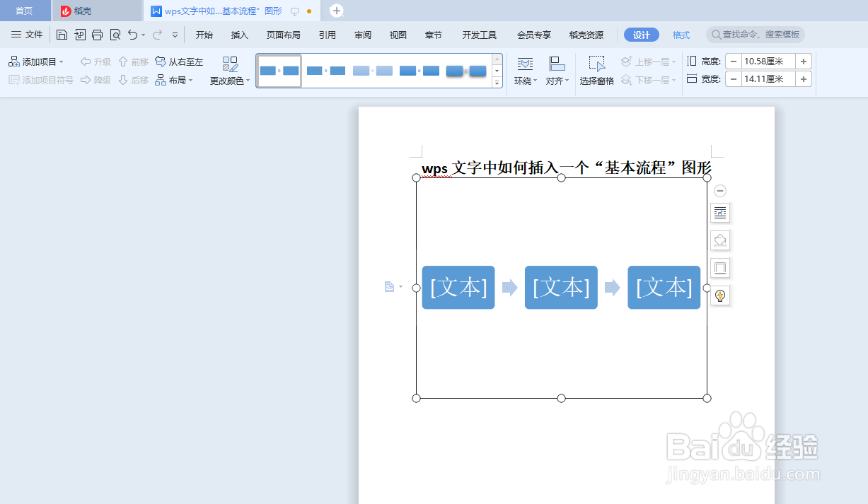The width and height of the screenshot is (868, 504).
Task: Click 前移 move forward button
Action: tap(133, 62)
